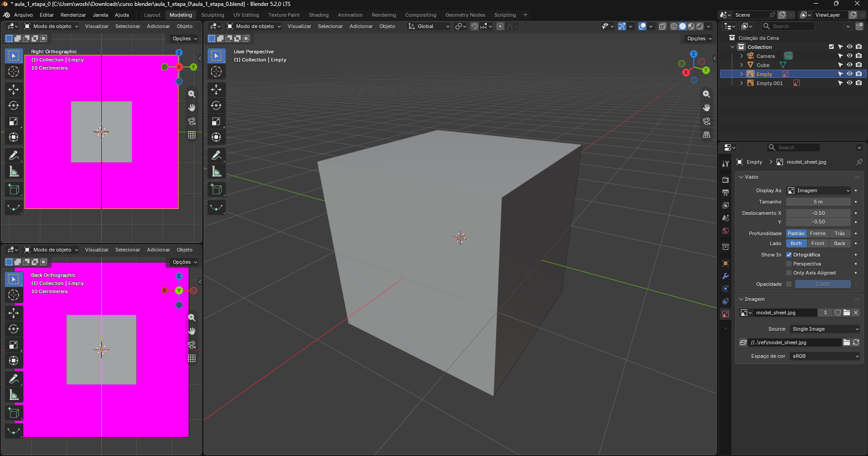Select the Move tool in main viewport
Image resolution: width=868 pixels, height=456 pixels.
(216, 90)
